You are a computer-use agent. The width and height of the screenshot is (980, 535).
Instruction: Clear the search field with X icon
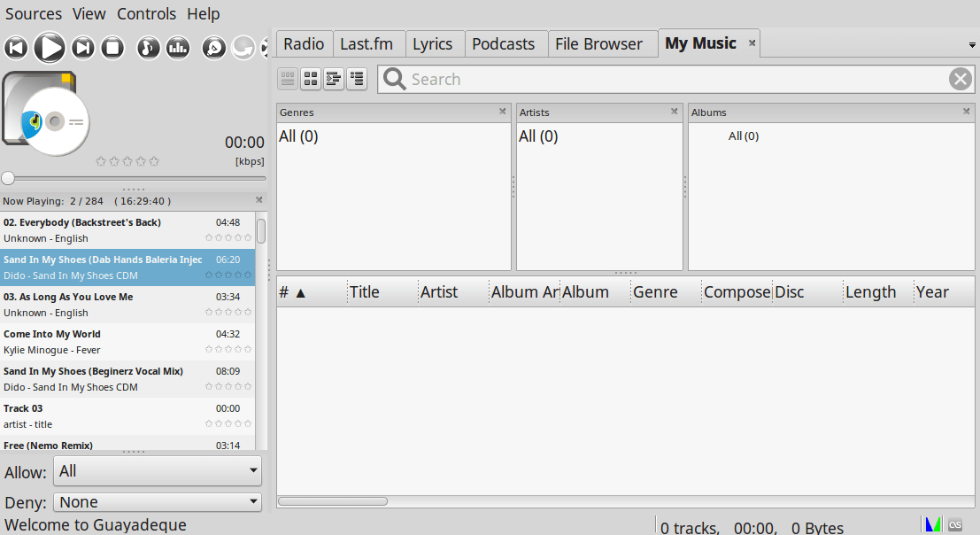tap(961, 80)
